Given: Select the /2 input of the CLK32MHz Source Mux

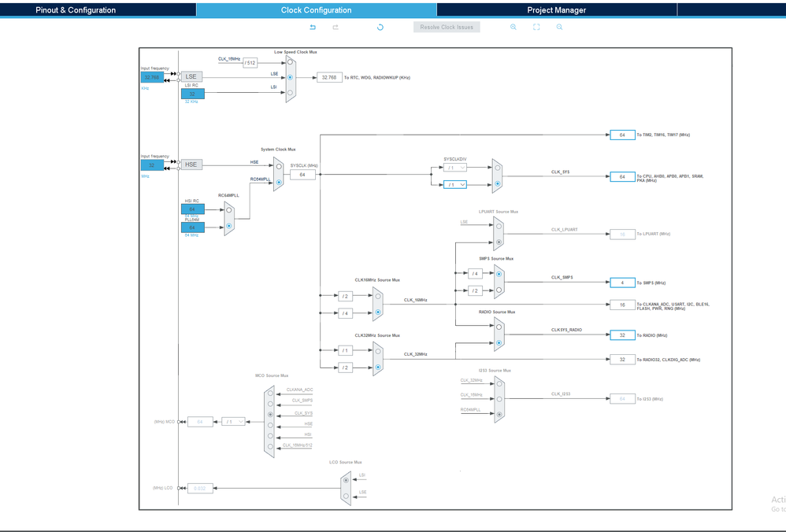Looking at the screenshot, I should click(378, 368).
